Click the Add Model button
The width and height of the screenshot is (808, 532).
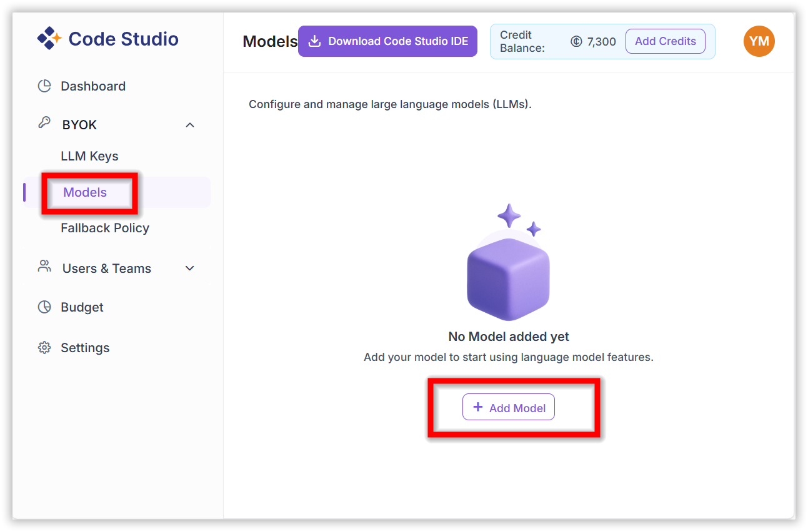click(508, 406)
